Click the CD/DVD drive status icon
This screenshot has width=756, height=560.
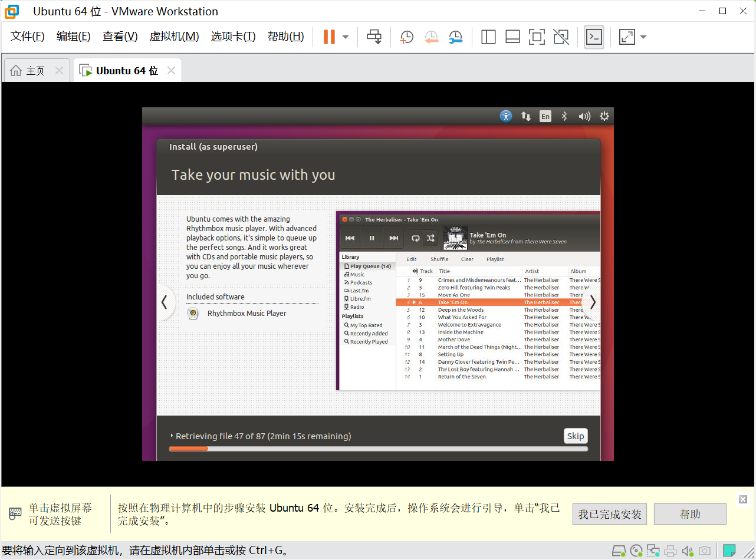coord(636,551)
